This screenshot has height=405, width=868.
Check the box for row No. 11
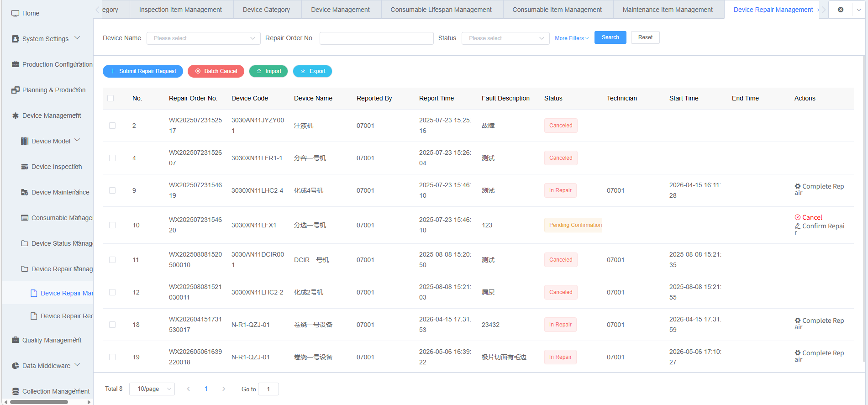point(112,260)
